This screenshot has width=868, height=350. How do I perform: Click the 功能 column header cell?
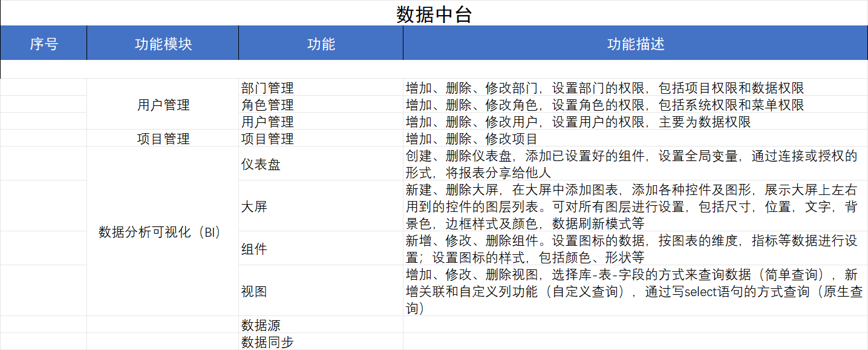point(321,44)
